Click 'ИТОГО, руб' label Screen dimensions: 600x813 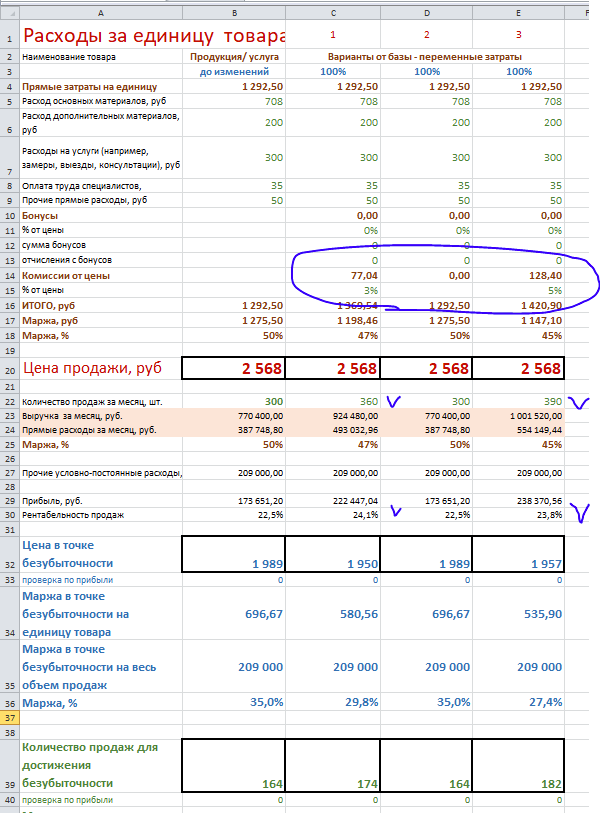point(49,306)
